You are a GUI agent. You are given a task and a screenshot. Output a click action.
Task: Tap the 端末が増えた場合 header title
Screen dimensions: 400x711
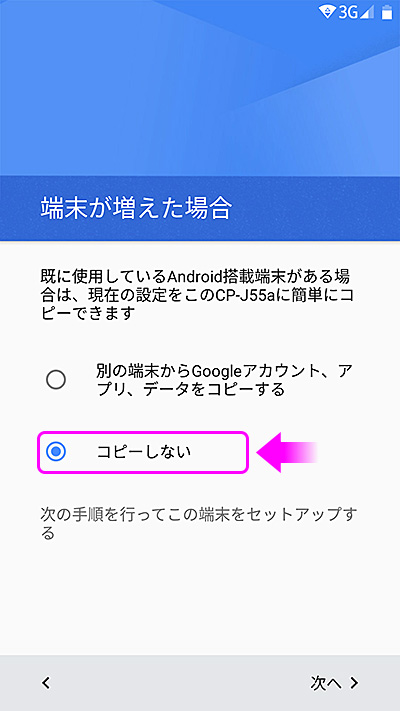click(x=136, y=208)
